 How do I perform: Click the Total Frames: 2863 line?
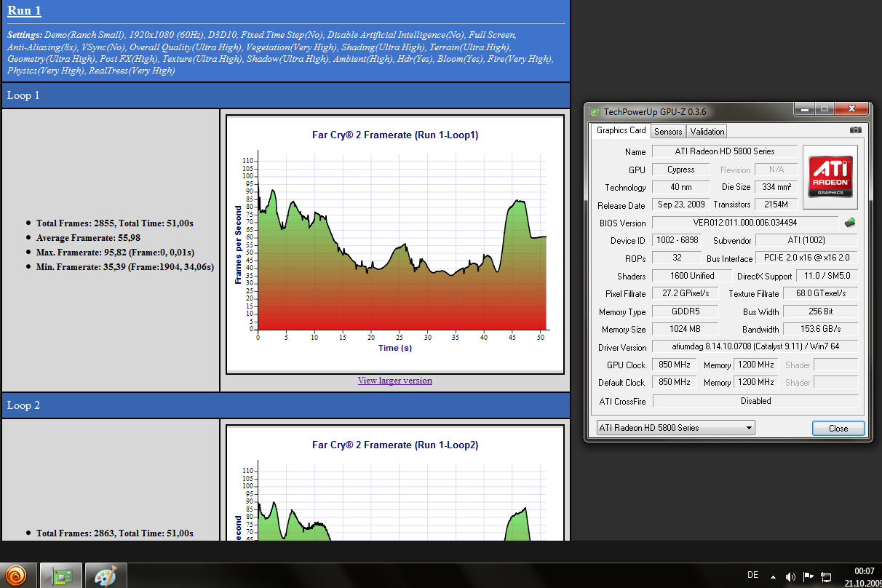click(x=115, y=533)
